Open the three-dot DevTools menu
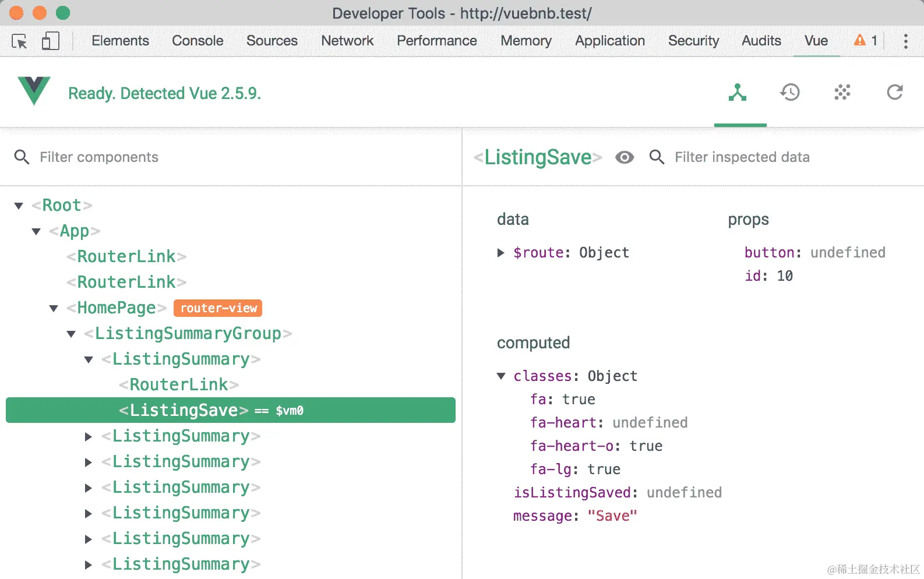Image resolution: width=924 pixels, height=579 pixels. click(905, 41)
